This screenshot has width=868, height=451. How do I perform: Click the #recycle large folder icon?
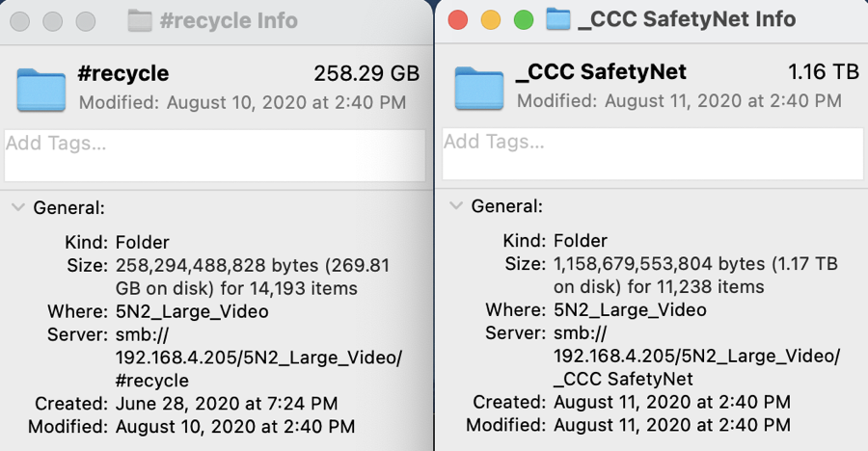(x=41, y=89)
